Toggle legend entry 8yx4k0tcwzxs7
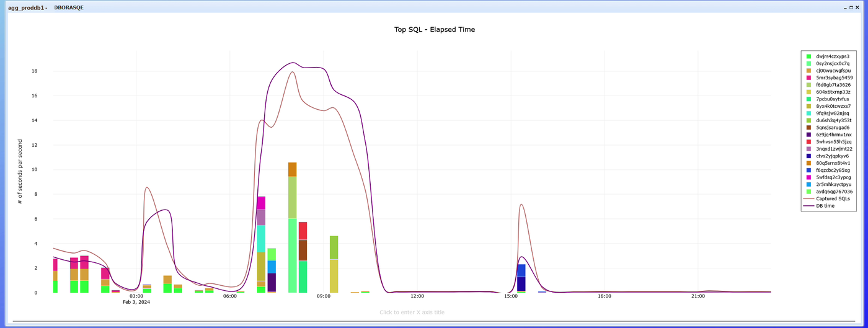Image resolution: width=868 pixels, height=328 pixels. click(x=828, y=106)
